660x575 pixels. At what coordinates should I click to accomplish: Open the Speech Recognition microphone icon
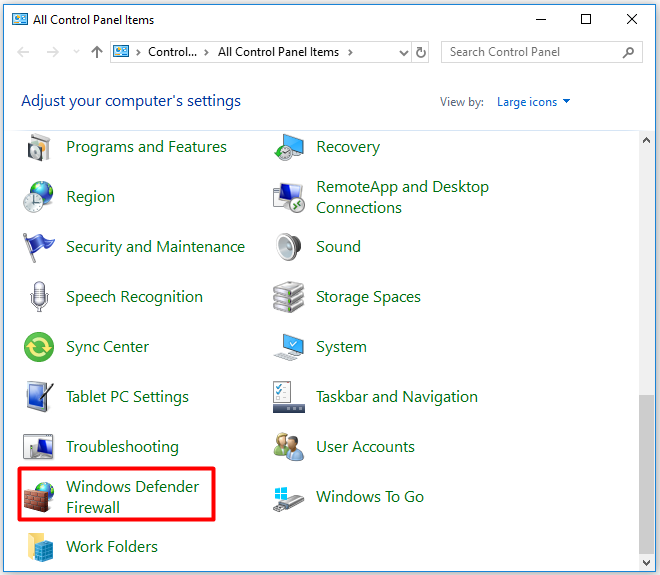[x=40, y=297]
